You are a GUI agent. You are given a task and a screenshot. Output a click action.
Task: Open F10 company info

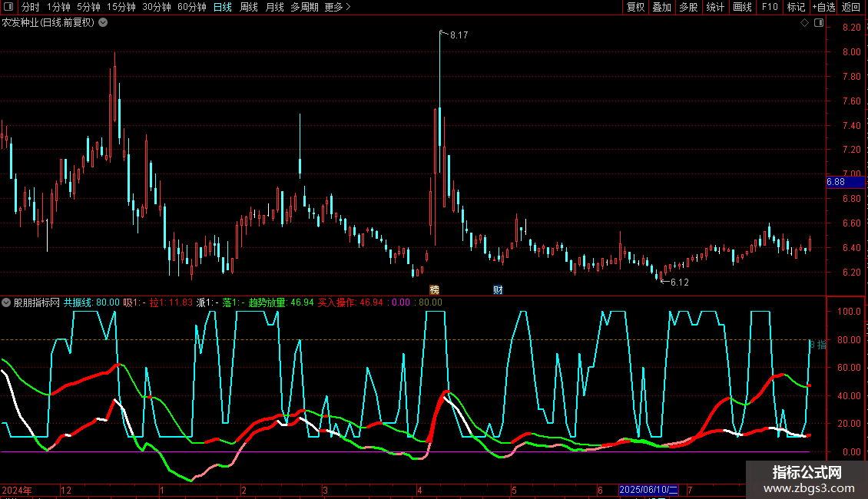[770, 7]
